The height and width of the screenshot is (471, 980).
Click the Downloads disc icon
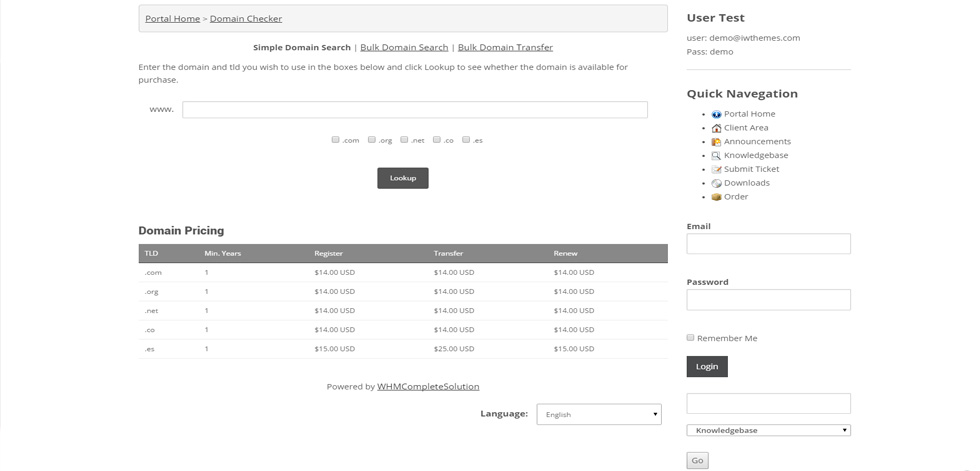[x=716, y=183]
